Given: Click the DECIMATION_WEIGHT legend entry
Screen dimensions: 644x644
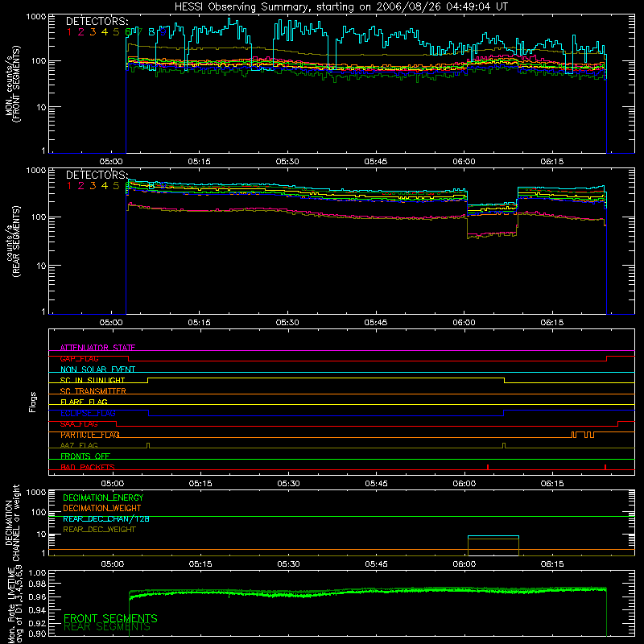Looking at the screenshot, I should pos(102,508).
